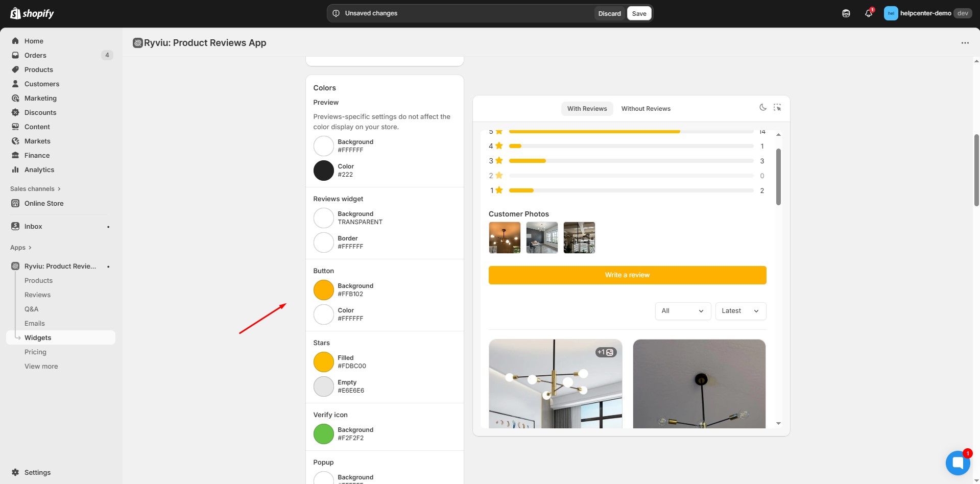Click the element selector icon in preview
Image resolution: width=980 pixels, height=484 pixels.
777,107
